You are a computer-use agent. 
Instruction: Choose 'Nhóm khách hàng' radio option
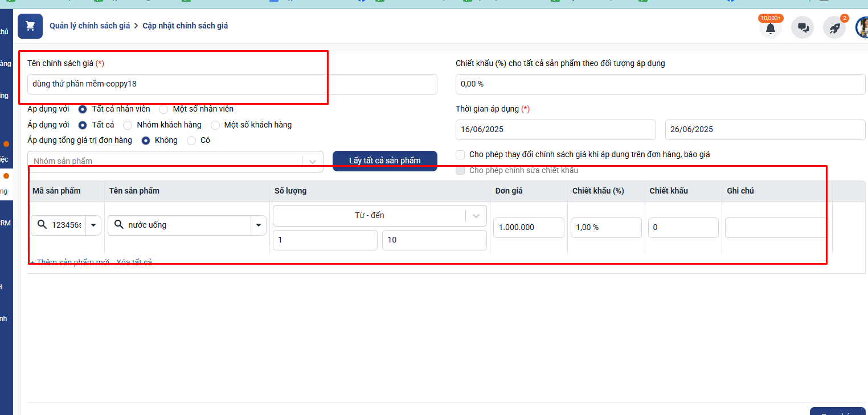tap(128, 125)
